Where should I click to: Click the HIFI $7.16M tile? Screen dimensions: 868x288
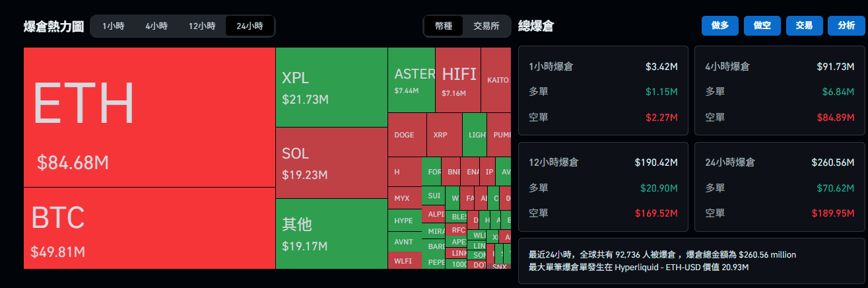(457, 80)
